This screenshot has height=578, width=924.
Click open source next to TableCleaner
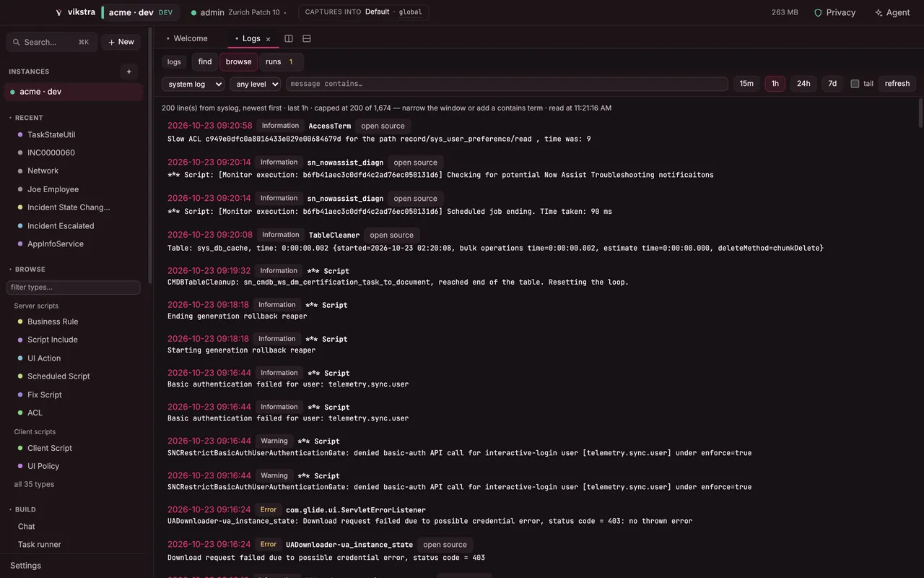coord(391,235)
